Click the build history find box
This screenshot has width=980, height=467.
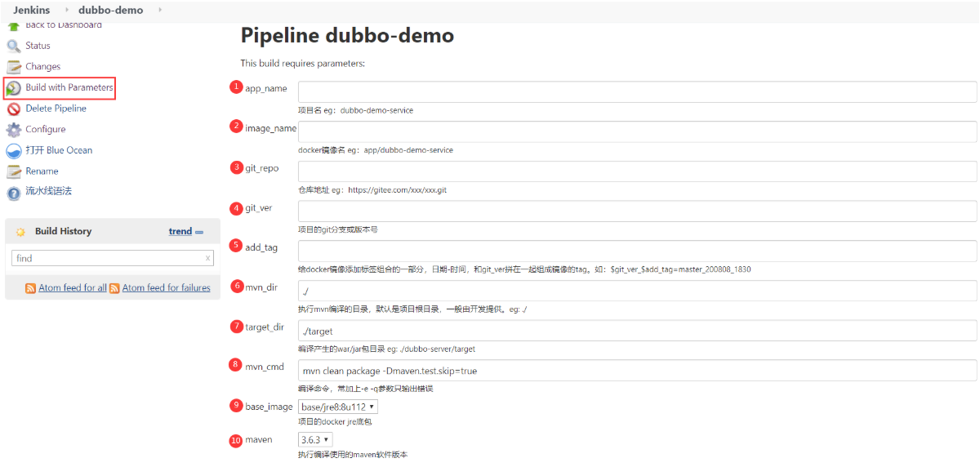pyautogui.click(x=113, y=258)
